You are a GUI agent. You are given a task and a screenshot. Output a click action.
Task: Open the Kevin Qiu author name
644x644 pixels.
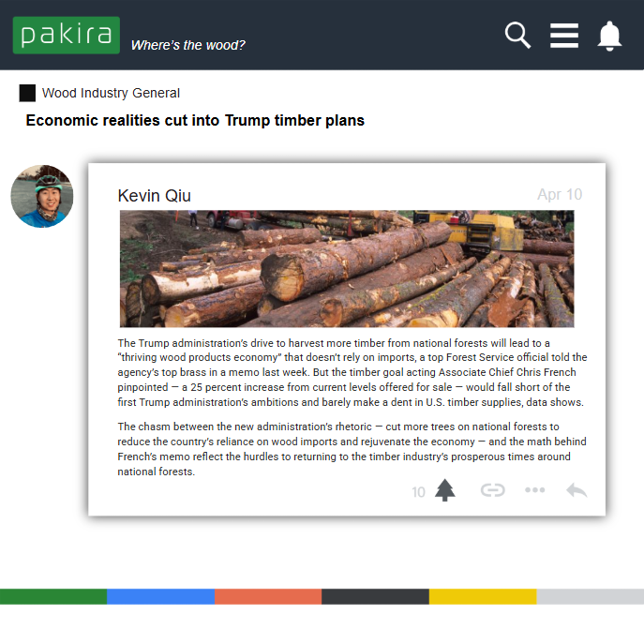154,196
